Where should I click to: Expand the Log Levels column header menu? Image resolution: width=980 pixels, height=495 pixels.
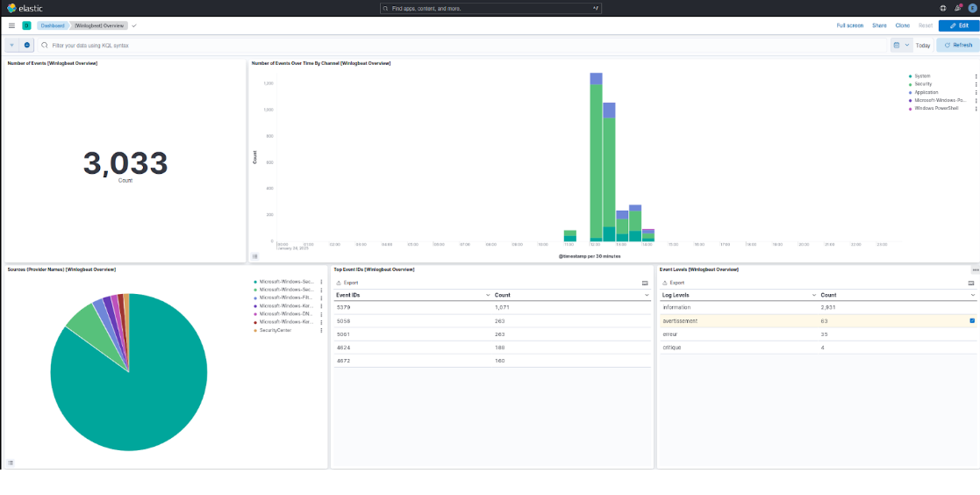813,296
